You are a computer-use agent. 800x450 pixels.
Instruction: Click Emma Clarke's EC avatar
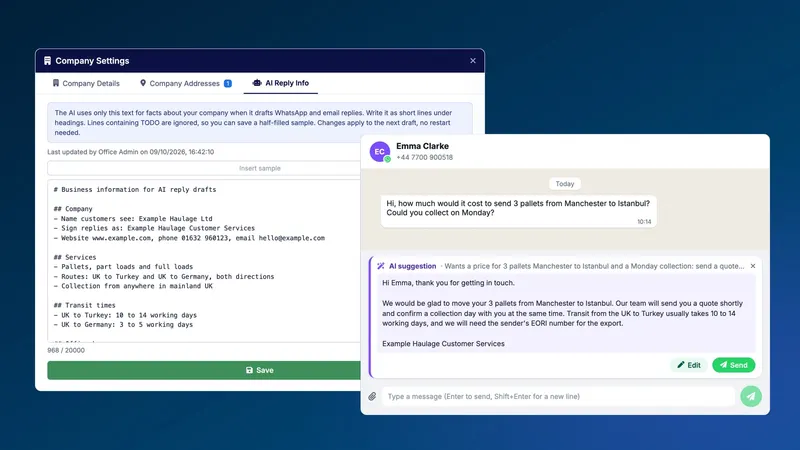(380, 152)
